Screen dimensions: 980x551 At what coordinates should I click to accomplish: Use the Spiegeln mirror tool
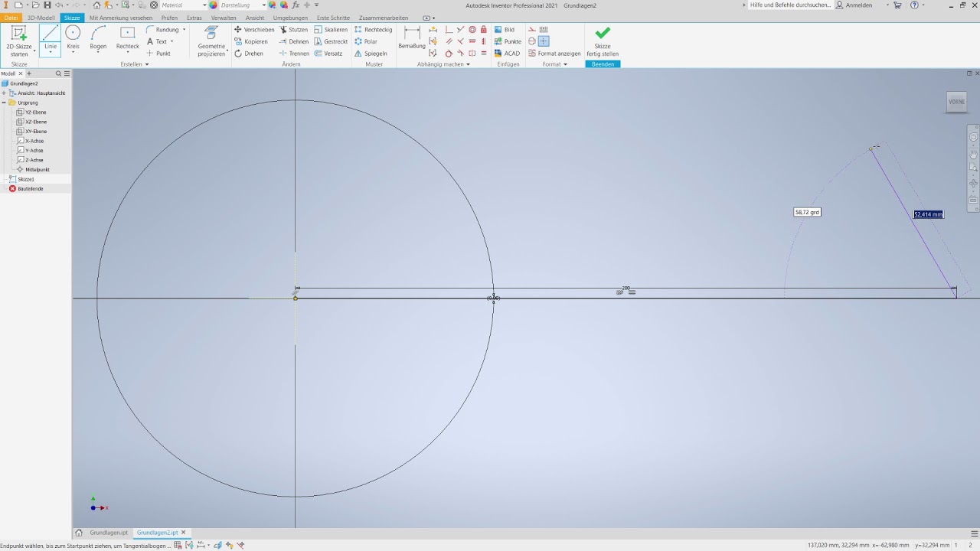371,54
